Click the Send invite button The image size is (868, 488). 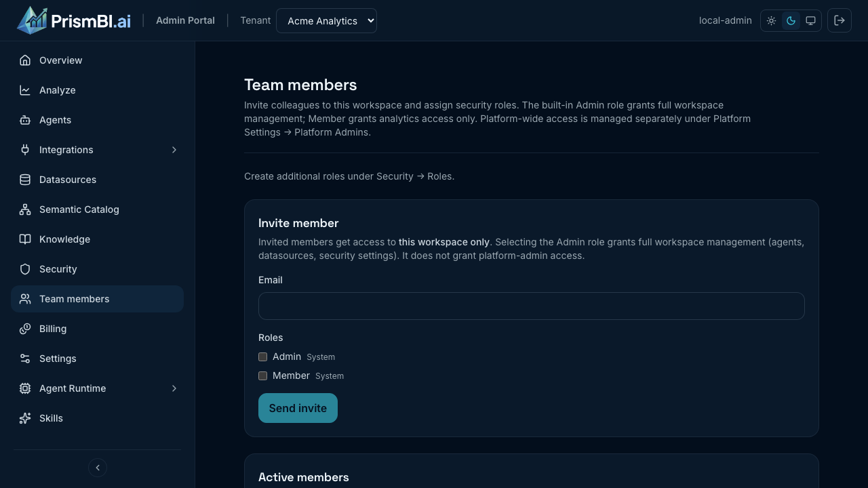tap(298, 408)
